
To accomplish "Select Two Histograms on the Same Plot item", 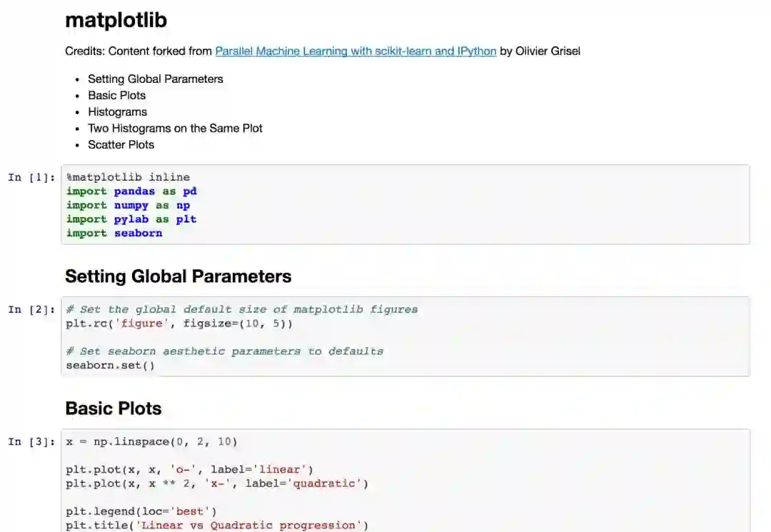I will (175, 129).
